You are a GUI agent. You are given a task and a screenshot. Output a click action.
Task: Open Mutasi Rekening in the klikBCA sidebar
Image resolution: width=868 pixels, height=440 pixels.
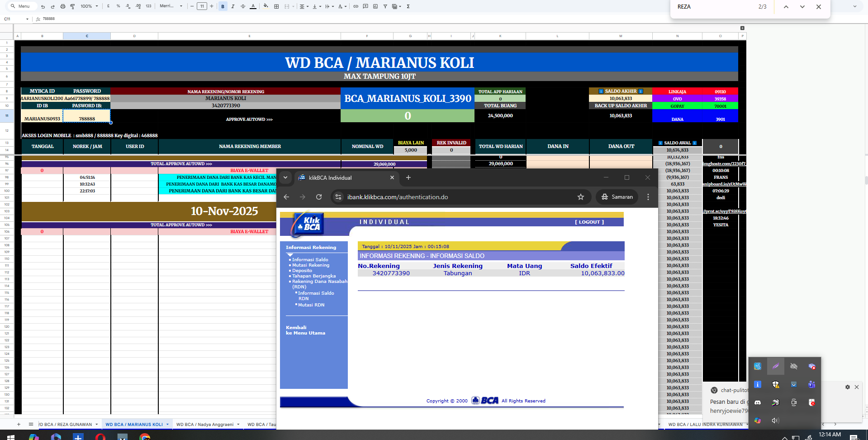pyautogui.click(x=311, y=265)
